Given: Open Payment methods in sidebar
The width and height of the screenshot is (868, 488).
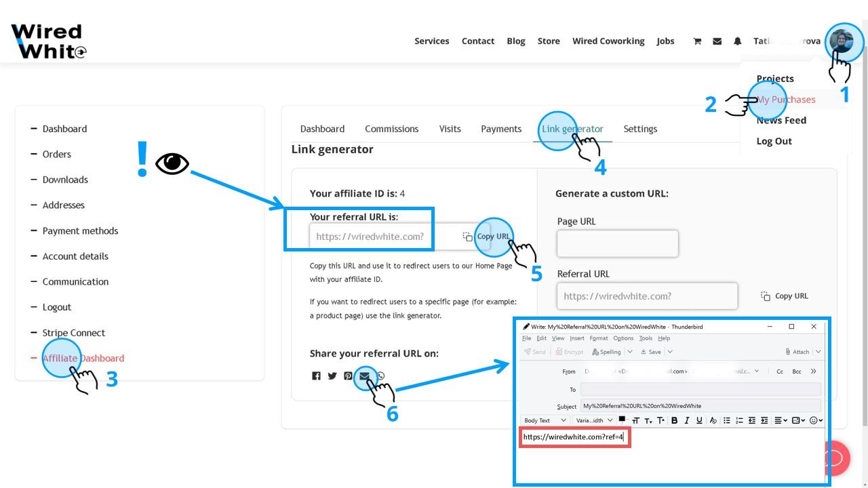Looking at the screenshot, I should (x=80, y=230).
